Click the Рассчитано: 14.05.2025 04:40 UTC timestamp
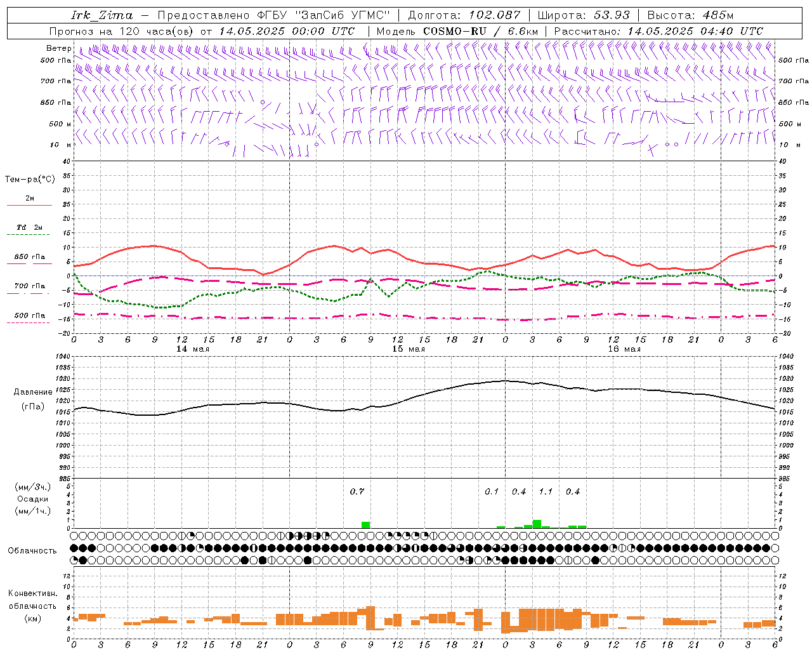The width and height of the screenshot is (812, 650). (x=658, y=31)
